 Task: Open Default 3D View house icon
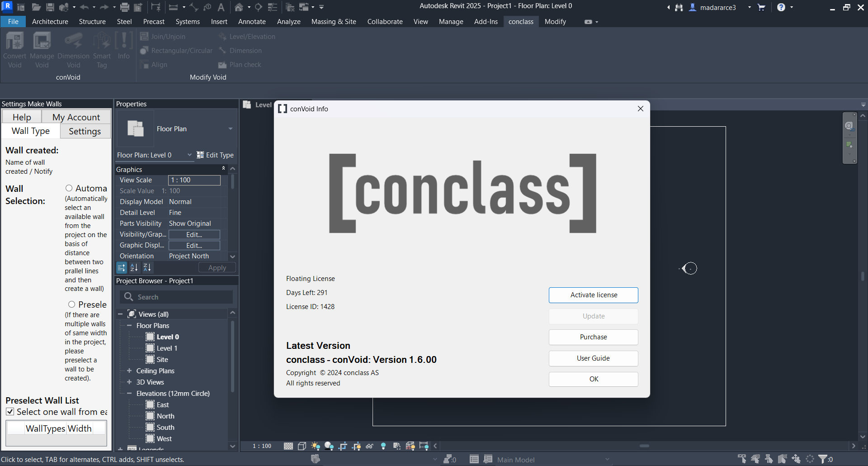click(239, 7)
